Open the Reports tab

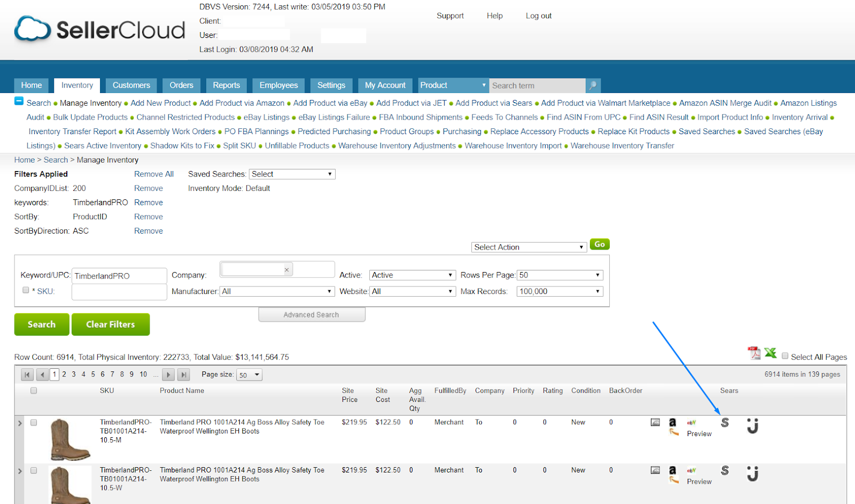[227, 86]
